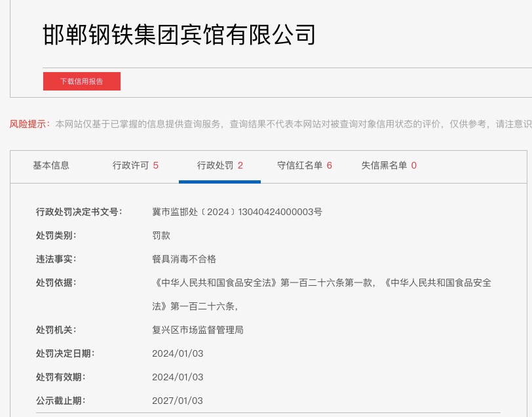Select the 行政处罚 tab

(219, 165)
